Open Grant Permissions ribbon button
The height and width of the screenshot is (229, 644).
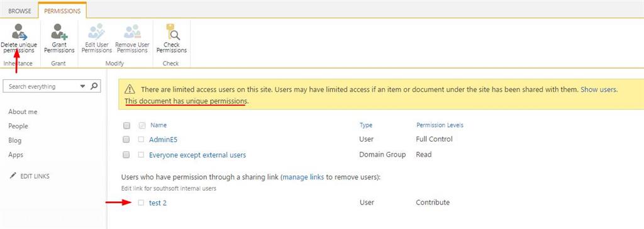point(60,38)
